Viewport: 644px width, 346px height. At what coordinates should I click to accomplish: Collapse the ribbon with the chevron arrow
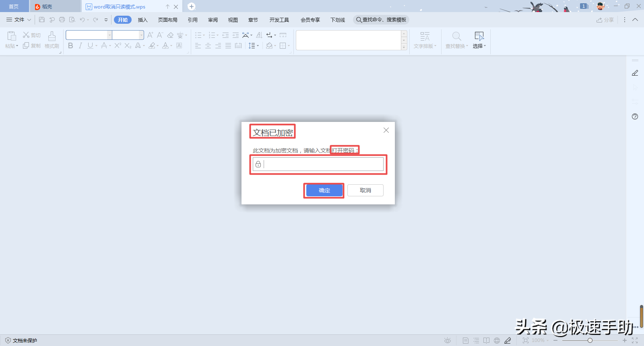point(635,20)
